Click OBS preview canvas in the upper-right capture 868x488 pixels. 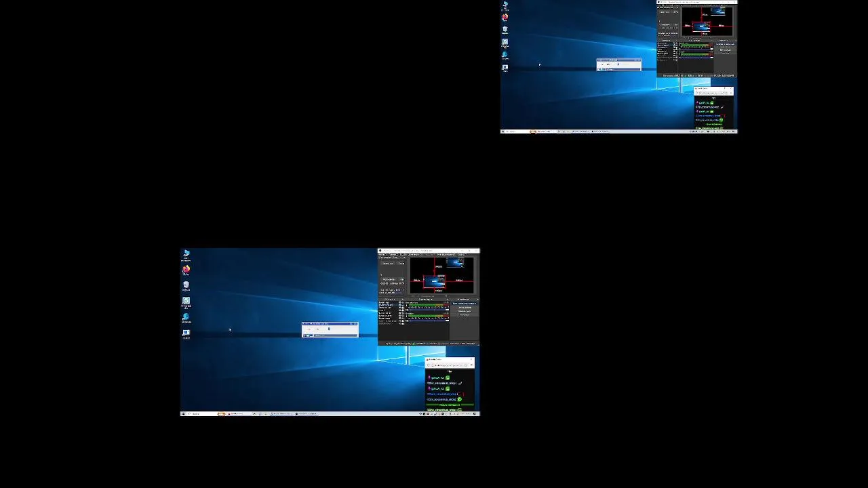click(707, 22)
